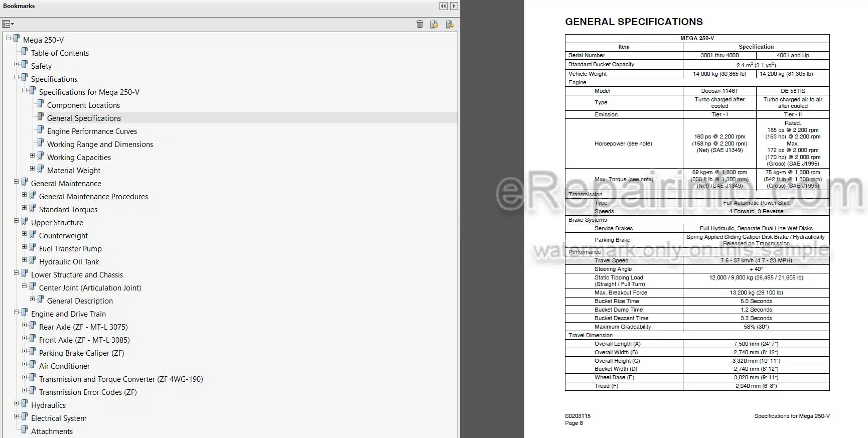Image resolution: width=868 pixels, height=438 pixels.
Task: Click the 'DE 58TIS' engine model cell
Action: tap(793, 91)
